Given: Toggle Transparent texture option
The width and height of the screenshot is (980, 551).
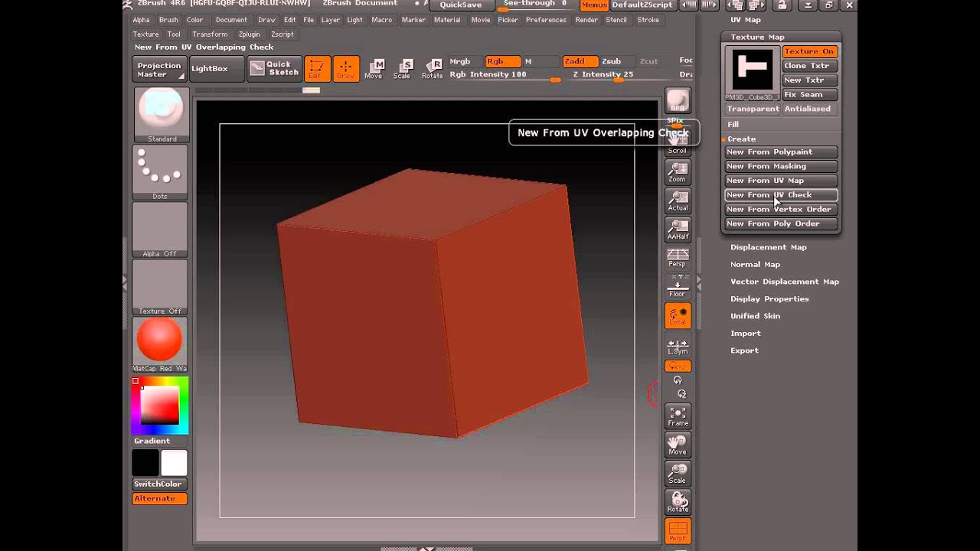Looking at the screenshot, I should click(753, 109).
